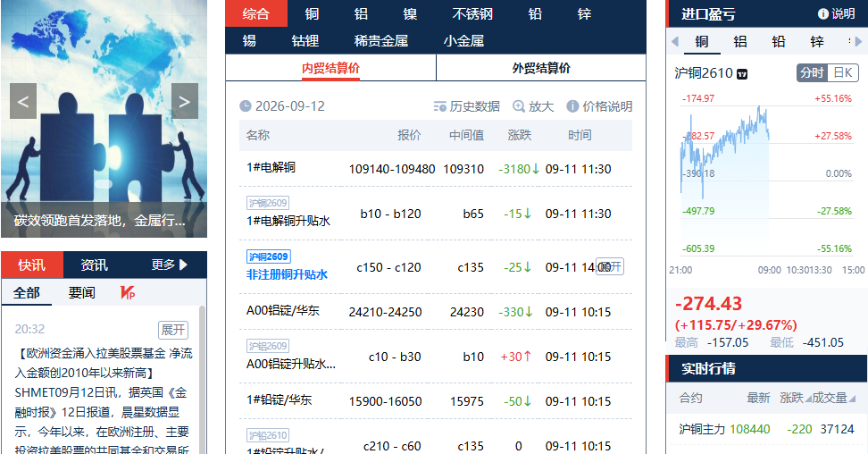This screenshot has width=868, height=454.
Task: Select the 小金属 category tab
Action: [x=463, y=40]
